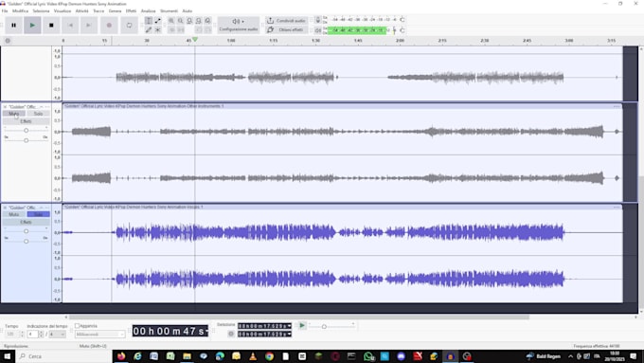Image resolution: width=644 pixels, height=363 pixels.
Task: Select the Draw (pencil) tool
Action: point(149,30)
